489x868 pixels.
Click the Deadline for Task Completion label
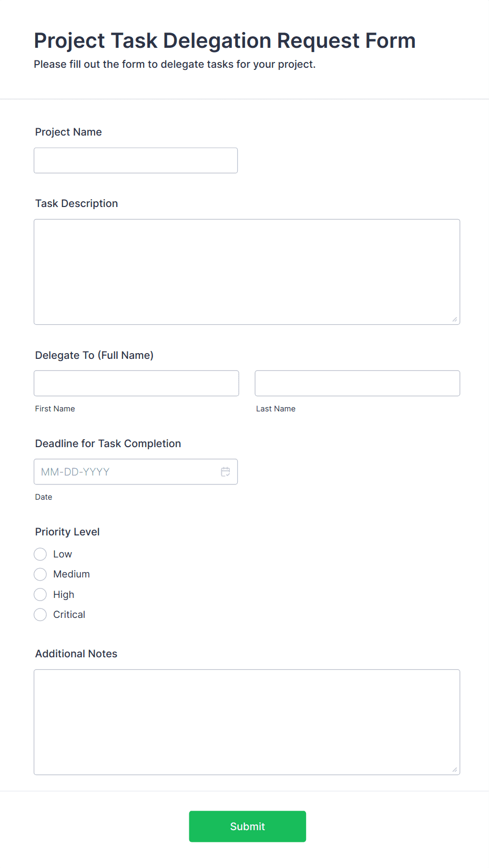point(108,443)
